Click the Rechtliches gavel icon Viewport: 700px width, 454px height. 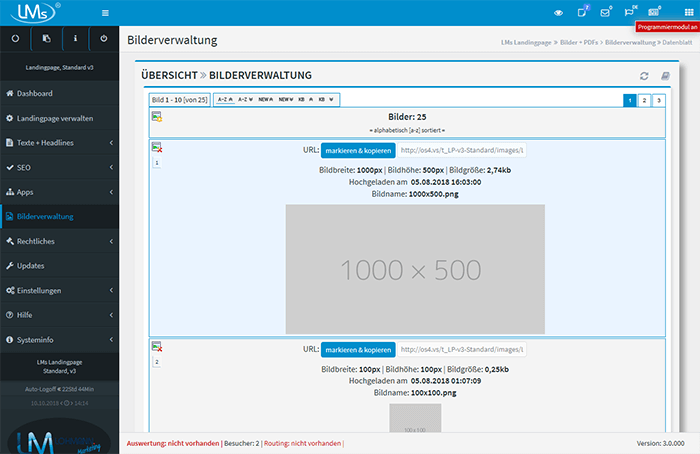pos(10,241)
